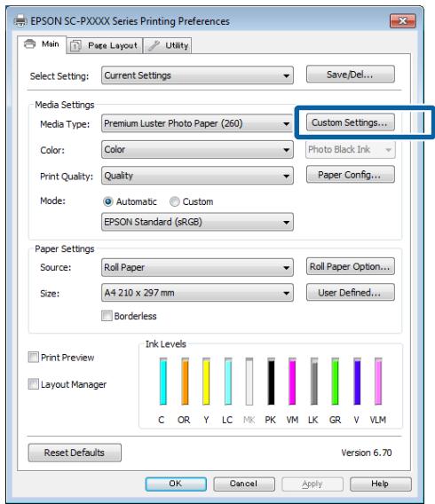Screen dimensions: 435x504
Task: Click the Cancel button
Action: pyautogui.click(x=244, y=484)
